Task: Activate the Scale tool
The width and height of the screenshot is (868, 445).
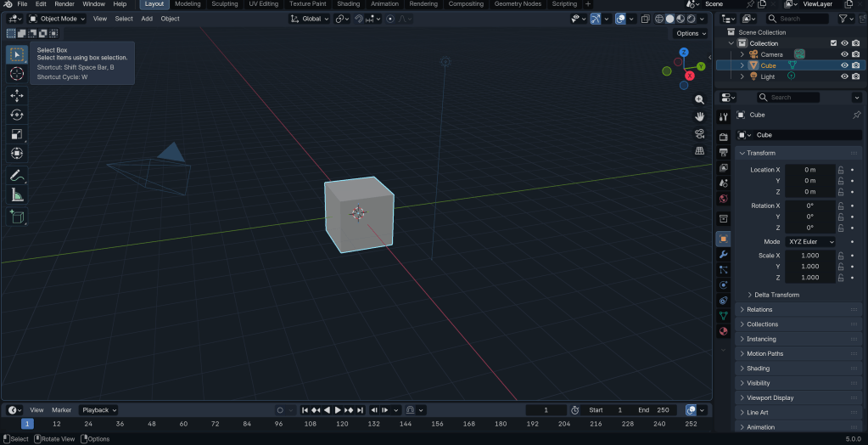Action: tap(17, 134)
